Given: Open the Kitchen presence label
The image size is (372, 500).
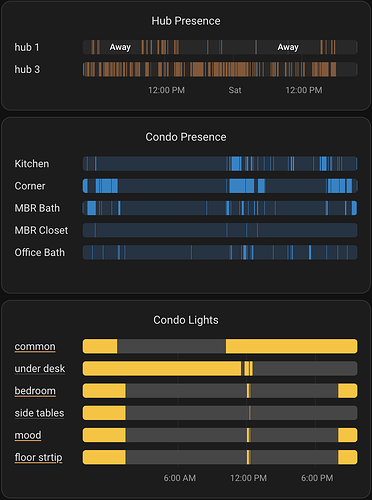Looking at the screenshot, I should [x=32, y=164].
